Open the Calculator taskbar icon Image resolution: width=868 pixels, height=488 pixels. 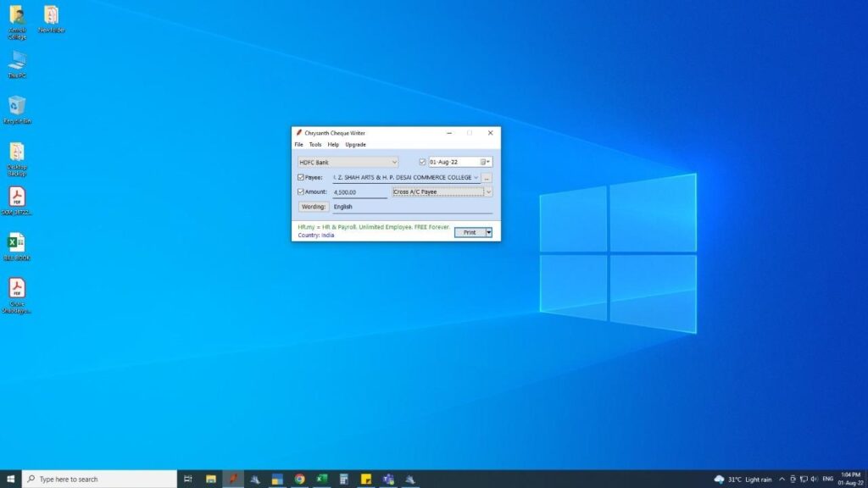344,479
